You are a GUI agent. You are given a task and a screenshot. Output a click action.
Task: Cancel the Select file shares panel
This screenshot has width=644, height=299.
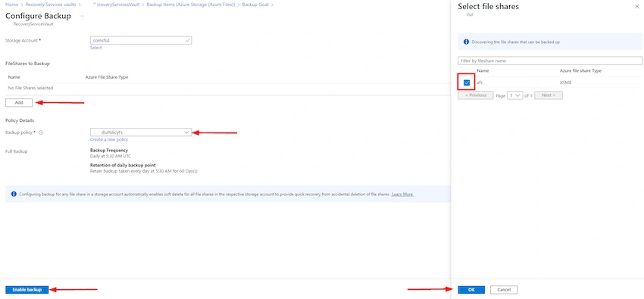(504, 290)
